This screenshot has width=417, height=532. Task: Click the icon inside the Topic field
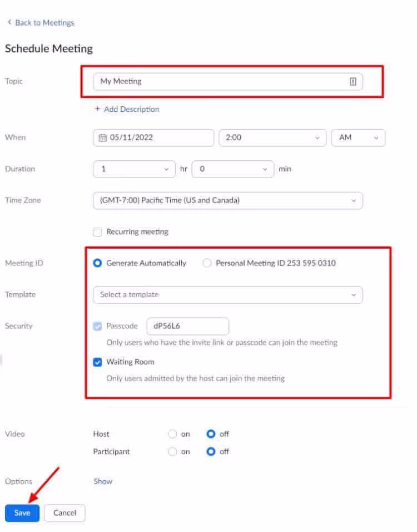[353, 81]
